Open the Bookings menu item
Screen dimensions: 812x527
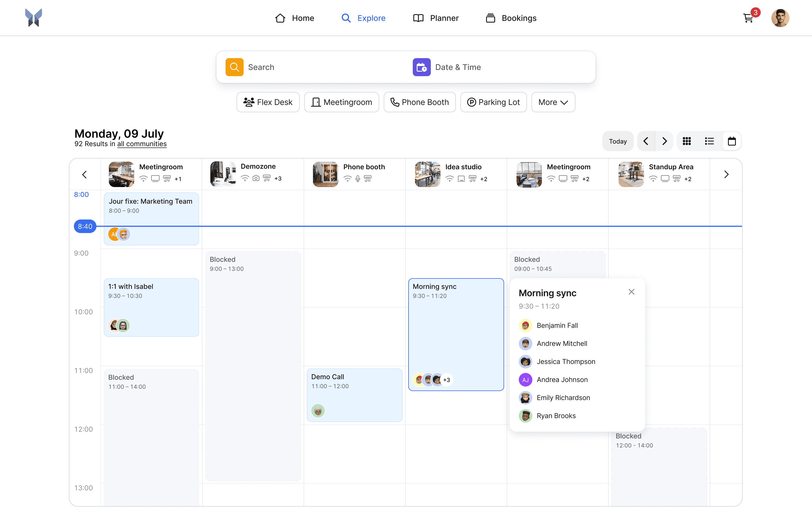click(x=511, y=18)
